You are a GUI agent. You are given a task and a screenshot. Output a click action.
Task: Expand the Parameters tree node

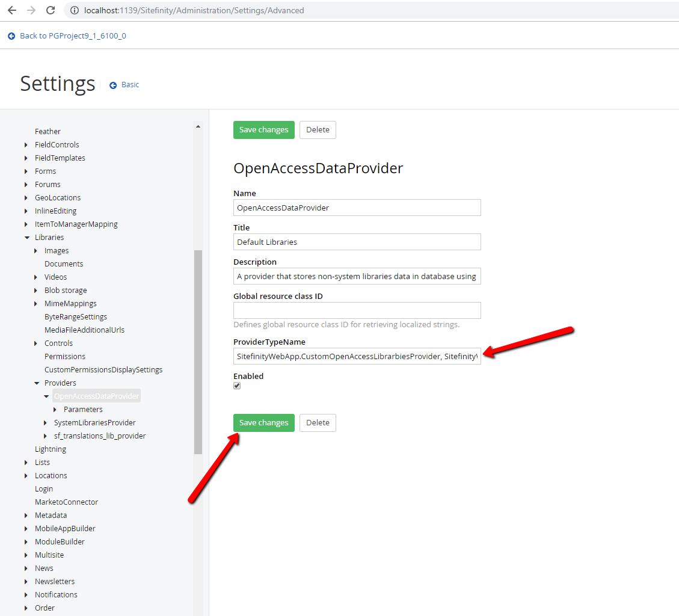click(x=55, y=410)
